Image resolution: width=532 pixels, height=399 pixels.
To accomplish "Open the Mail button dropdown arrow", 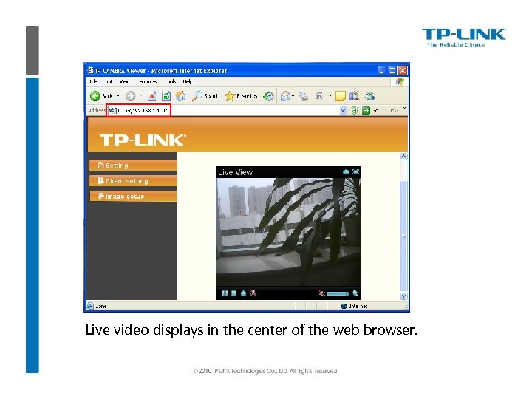I will [x=293, y=96].
